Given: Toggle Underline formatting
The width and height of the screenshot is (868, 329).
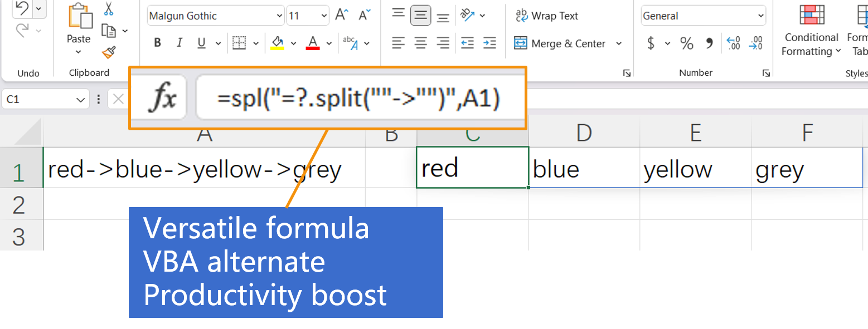Looking at the screenshot, I should 201,43.
